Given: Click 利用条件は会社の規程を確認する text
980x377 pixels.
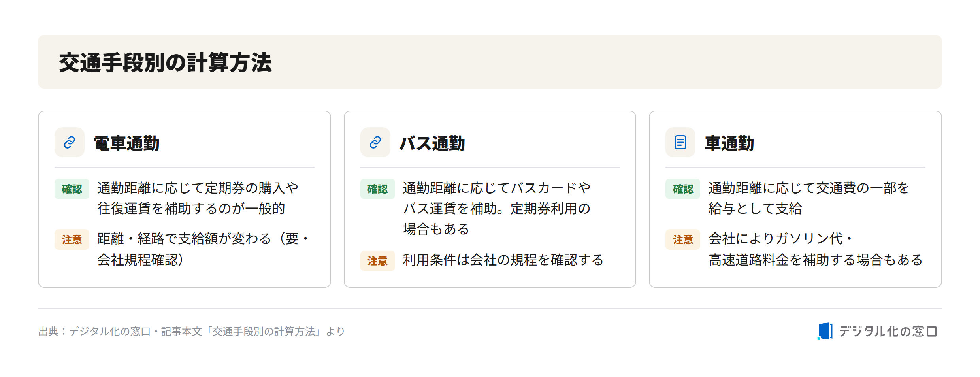Looking at the screenshot, I should point(503,260).
